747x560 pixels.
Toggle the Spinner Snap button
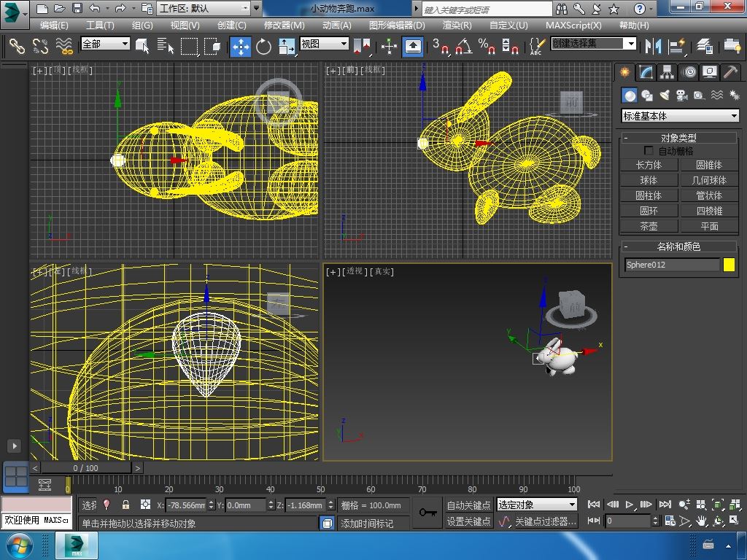[510, 46]
